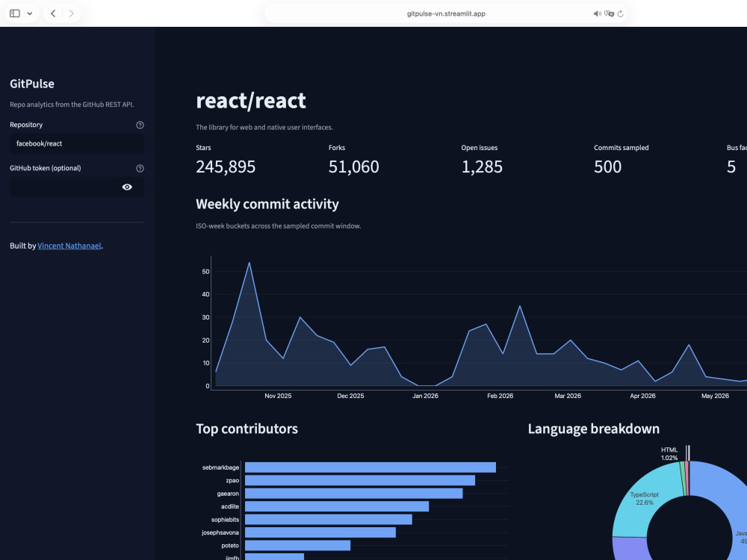Click the Repository field containing facebook/react

click(x=77, y=143)
